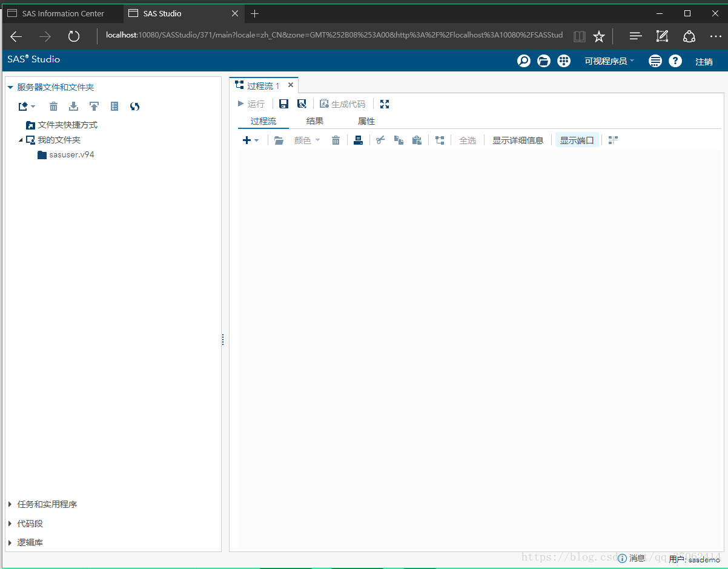Click the paste clipboard icon

click(x=417, y=140)
